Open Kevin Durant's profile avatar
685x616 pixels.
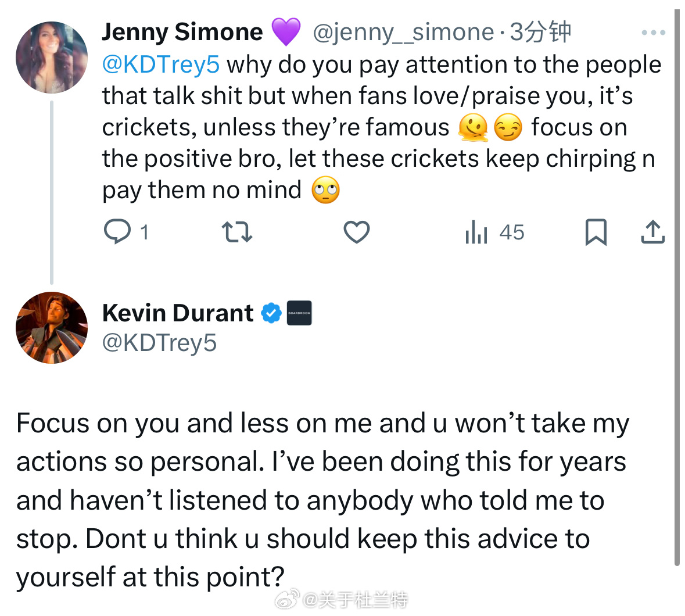(x=52, y=328)
